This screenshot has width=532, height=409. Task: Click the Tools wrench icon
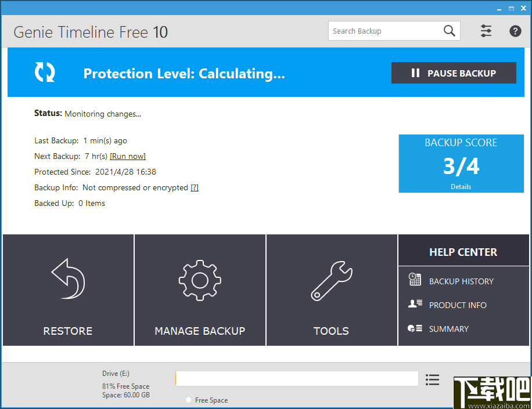point(332,281)
